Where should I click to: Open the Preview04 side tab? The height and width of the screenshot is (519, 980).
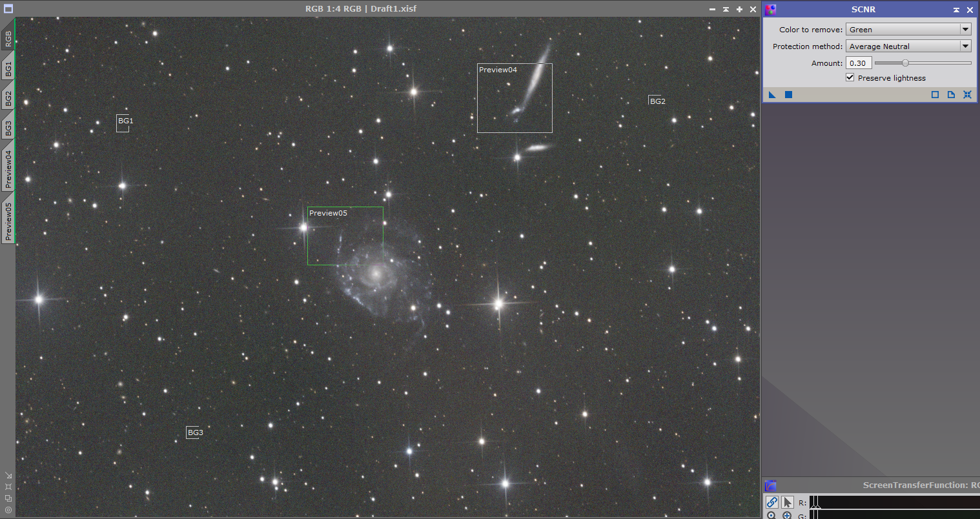(x=8, y=169)
